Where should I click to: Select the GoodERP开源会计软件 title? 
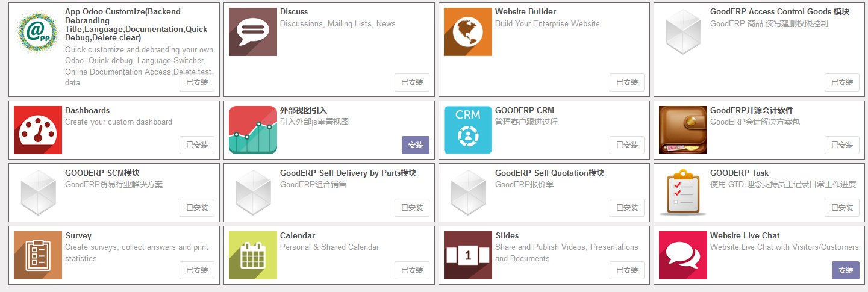click(752, 110)
